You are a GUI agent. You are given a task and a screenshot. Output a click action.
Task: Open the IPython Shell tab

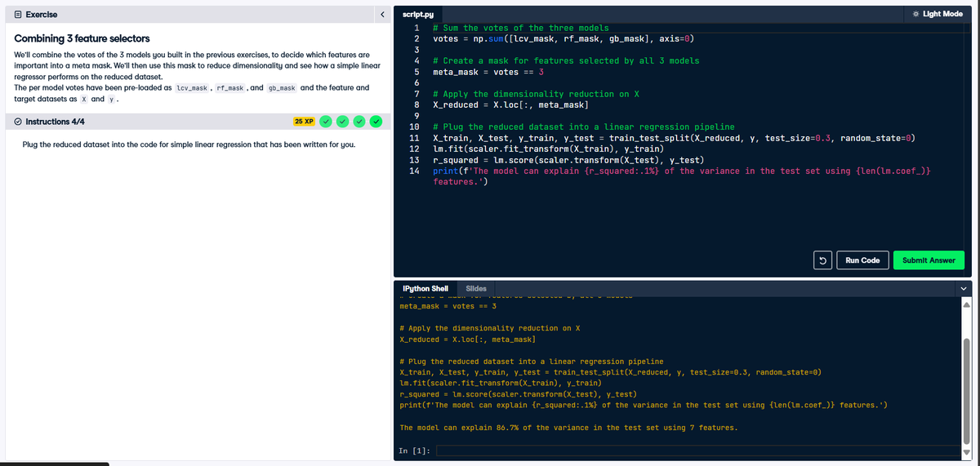425,288
